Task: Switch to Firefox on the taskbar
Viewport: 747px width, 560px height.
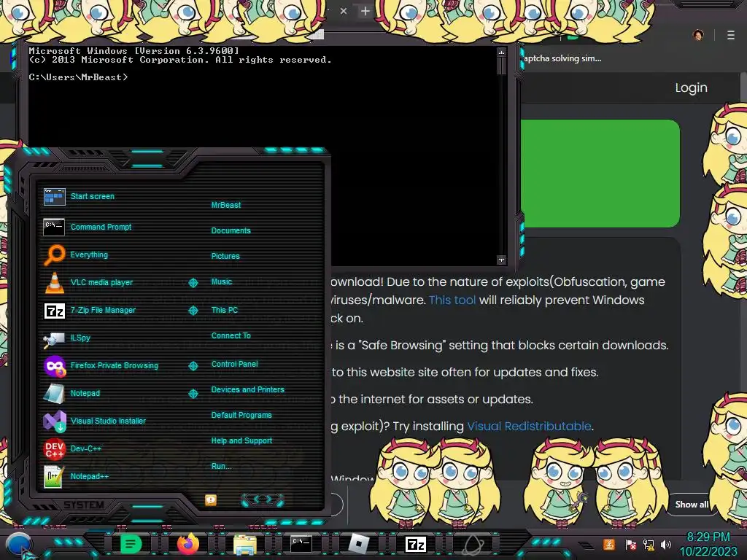Action: [x=188, y=544]
